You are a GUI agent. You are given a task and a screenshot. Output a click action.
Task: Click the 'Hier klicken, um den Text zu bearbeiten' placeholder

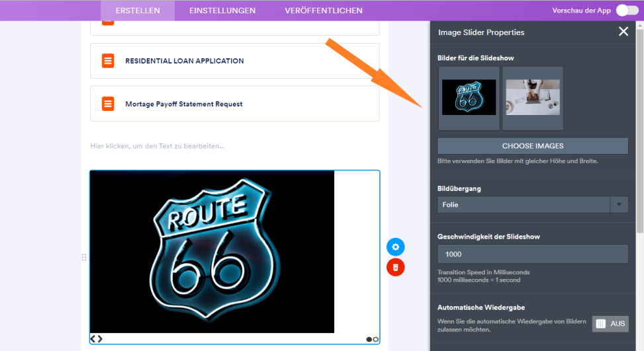158,146
